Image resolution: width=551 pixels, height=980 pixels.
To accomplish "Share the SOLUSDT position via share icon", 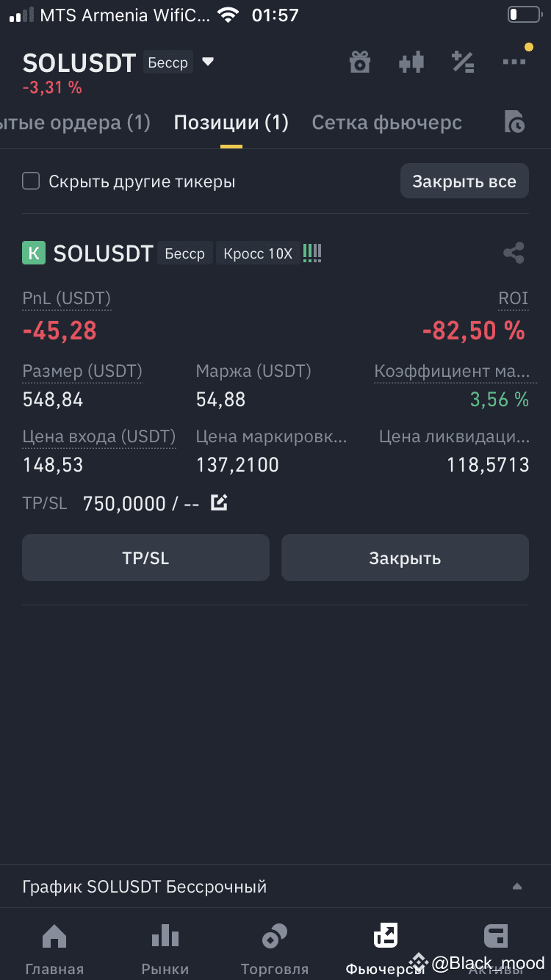I will tap(514, 253).
